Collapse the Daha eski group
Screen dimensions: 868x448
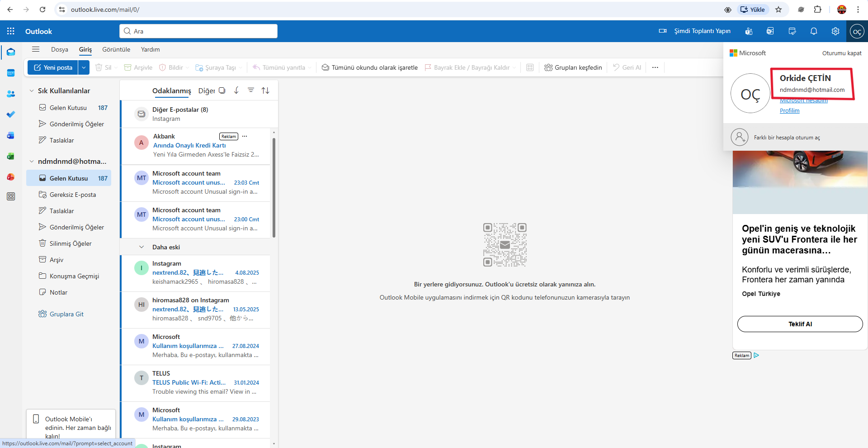coord(142,247)
